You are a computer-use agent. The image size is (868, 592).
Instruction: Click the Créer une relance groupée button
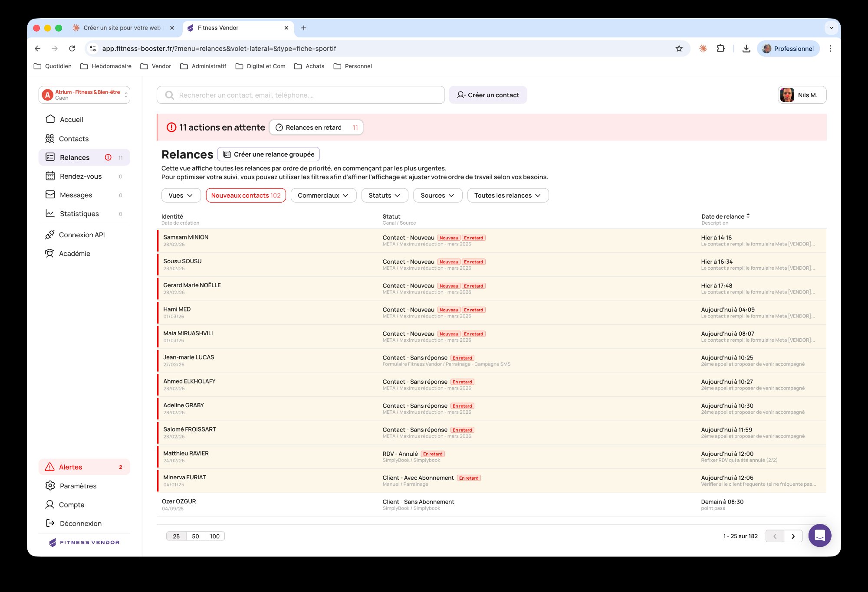click(268, 154)
